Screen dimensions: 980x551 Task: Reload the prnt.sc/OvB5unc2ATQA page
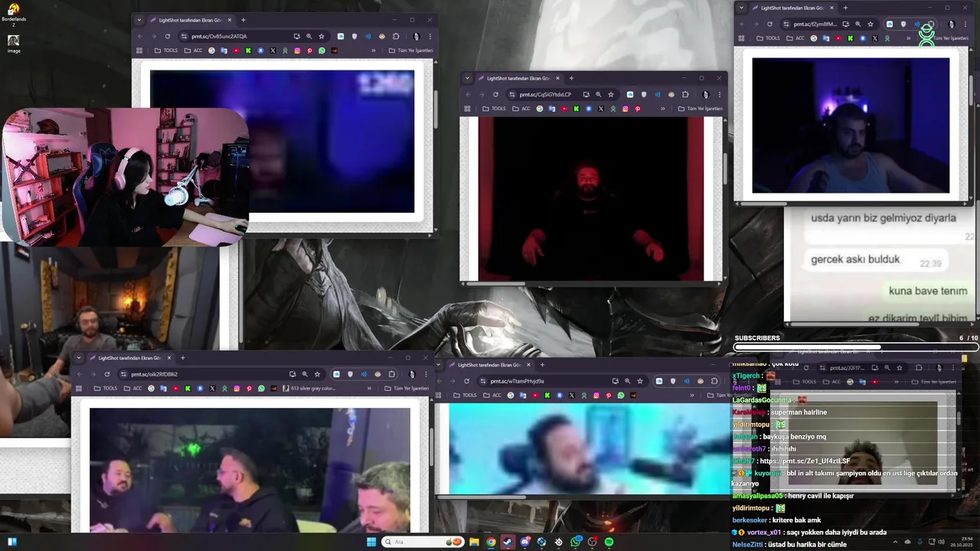pos(167,36)
